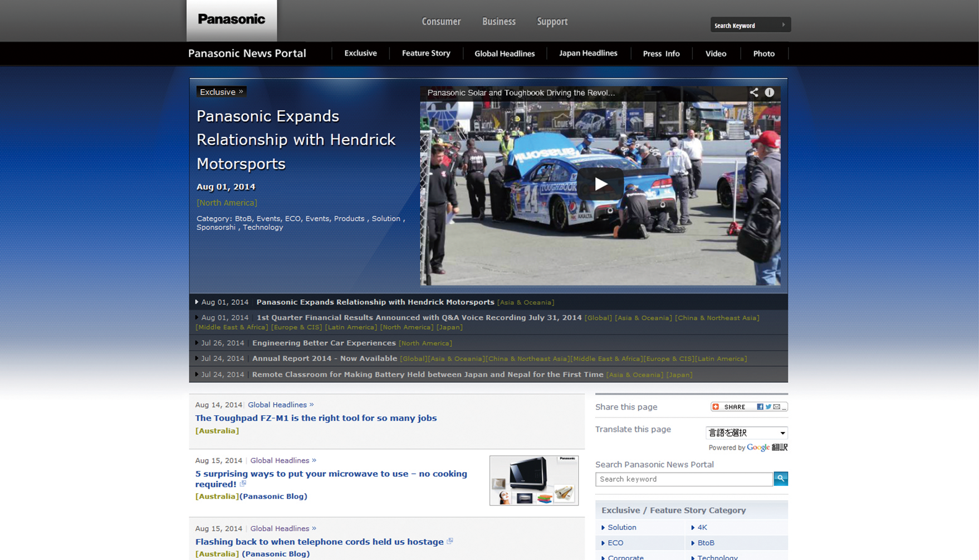Select the BtoB category
This screenshot has width=979, height=560.
click(x=706, y=543)
